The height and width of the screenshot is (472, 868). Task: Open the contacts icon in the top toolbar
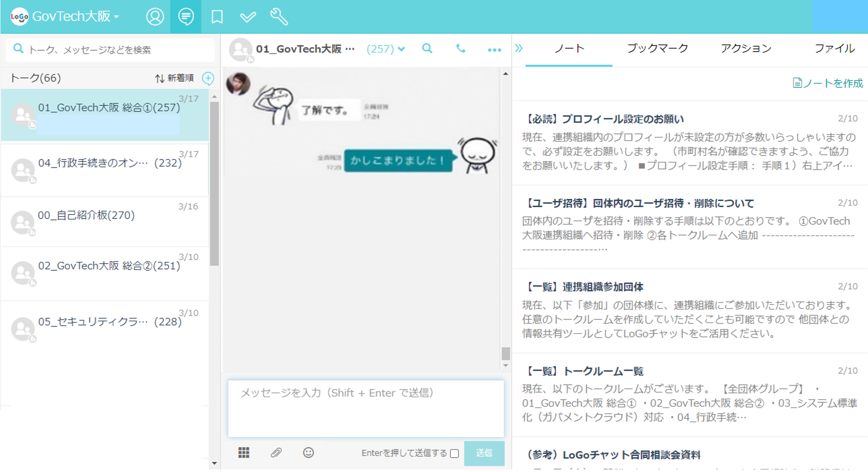pos(155,17)
